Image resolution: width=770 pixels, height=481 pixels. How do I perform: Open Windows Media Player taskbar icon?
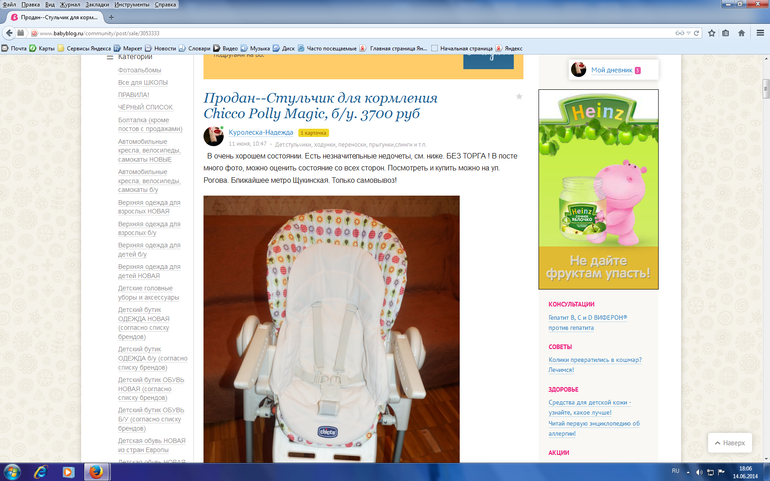(68, 472)
